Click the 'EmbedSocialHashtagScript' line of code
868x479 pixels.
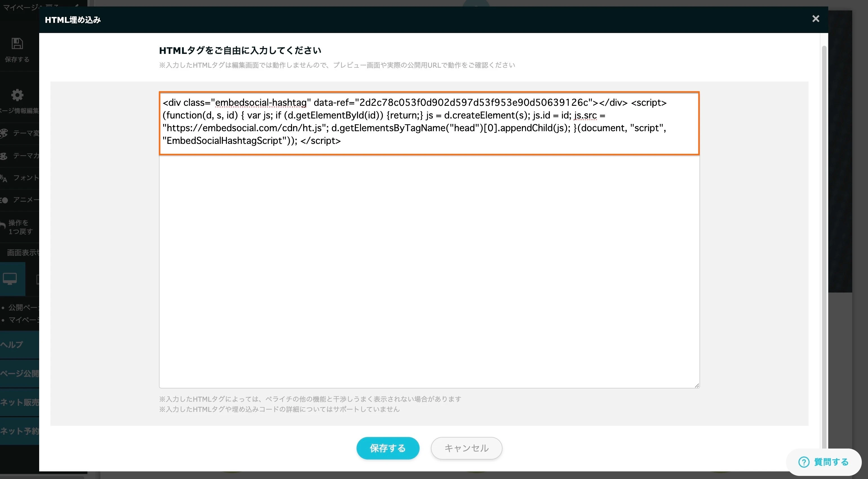point(251,141)
